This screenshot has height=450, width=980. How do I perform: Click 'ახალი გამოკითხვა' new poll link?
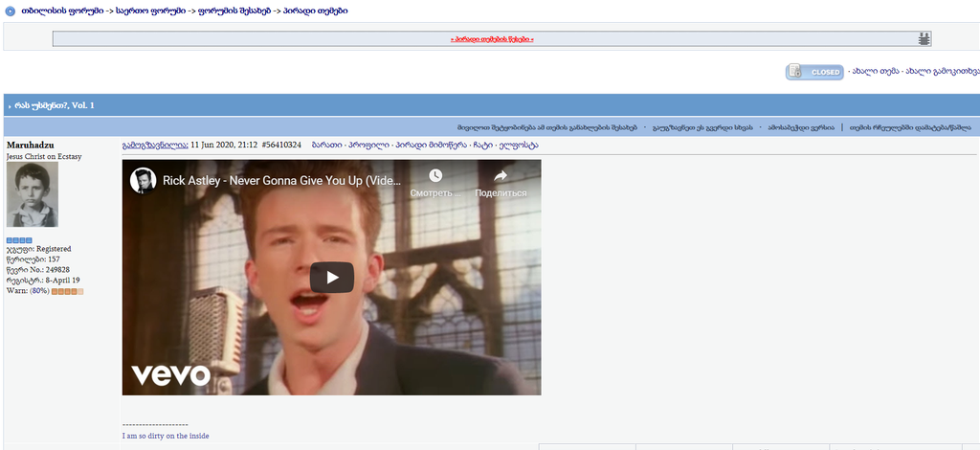(944, 72)
